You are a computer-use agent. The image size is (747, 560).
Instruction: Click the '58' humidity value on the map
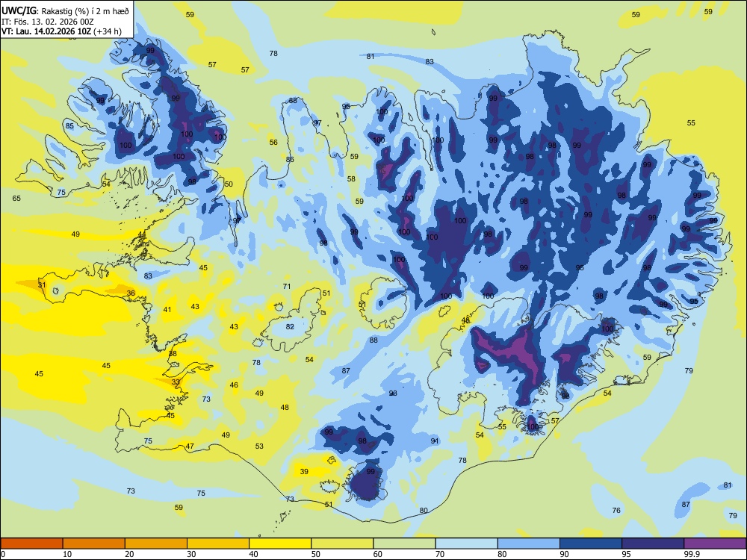351,179
